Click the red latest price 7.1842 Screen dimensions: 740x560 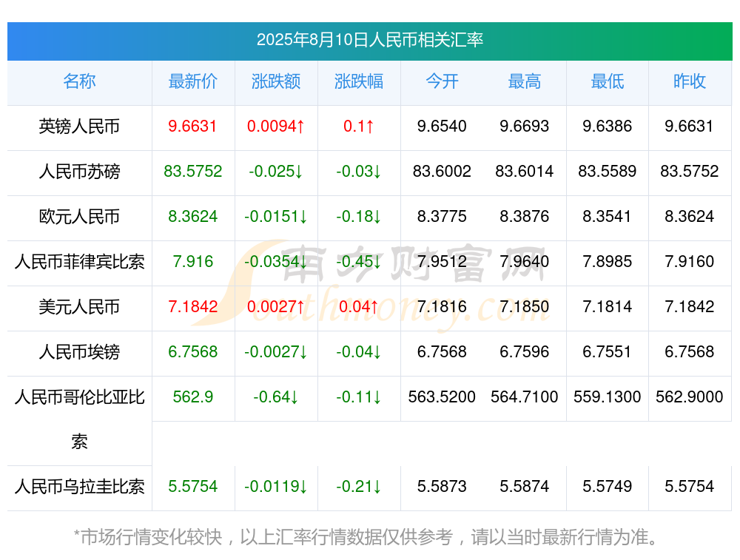coord(192,307)
